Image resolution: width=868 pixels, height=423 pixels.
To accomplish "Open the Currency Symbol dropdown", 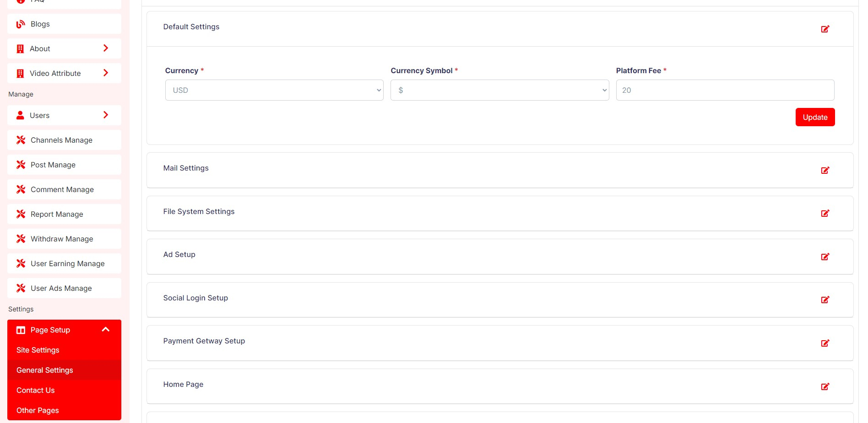I will [499, 90].
